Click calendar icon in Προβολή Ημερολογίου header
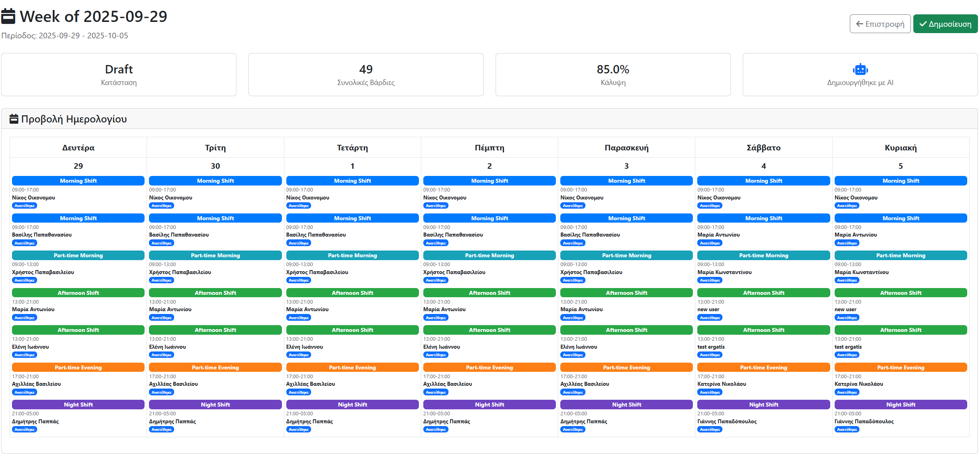Viewport: 980px width, 456px height. point(14,119)
